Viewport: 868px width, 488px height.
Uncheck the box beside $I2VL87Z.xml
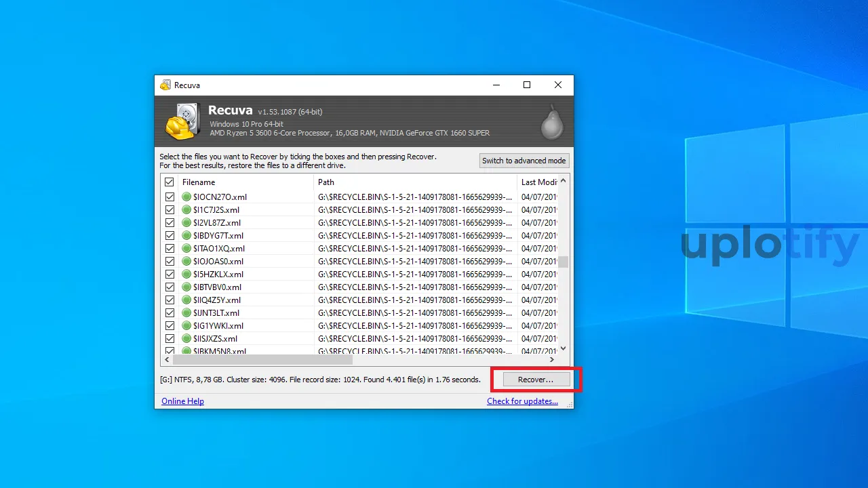click(x=170, y=223)
